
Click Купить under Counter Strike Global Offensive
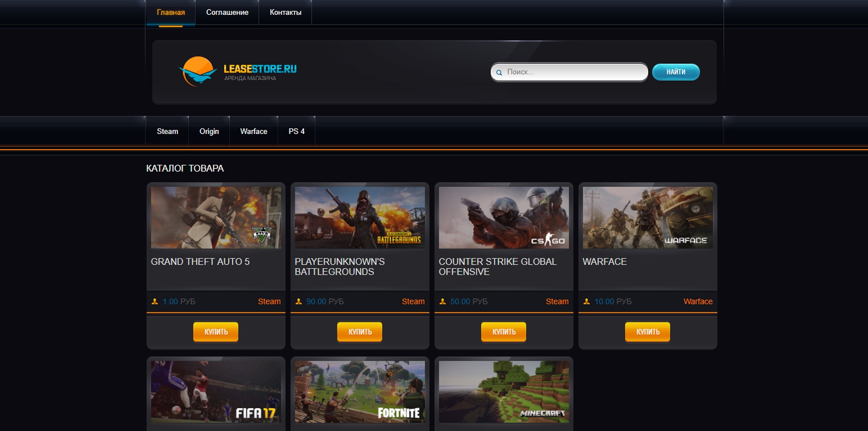point(504,332)
